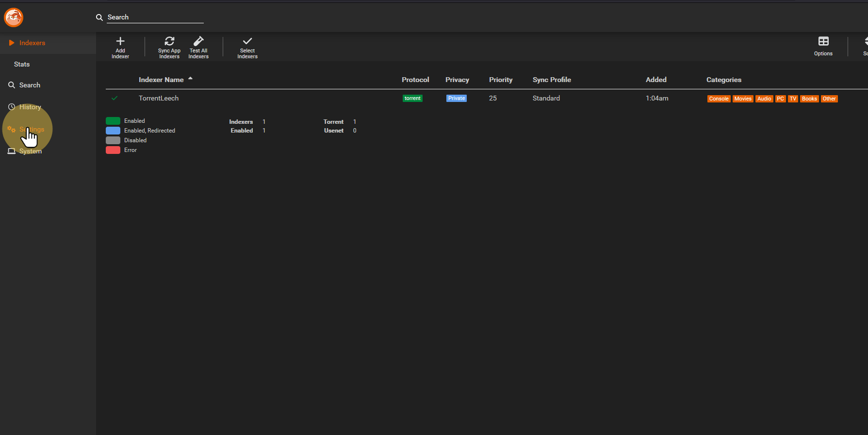Screen dimensions: 868x435
Task: Click the search magnifier icon in header
Action: tap(99, 17)
